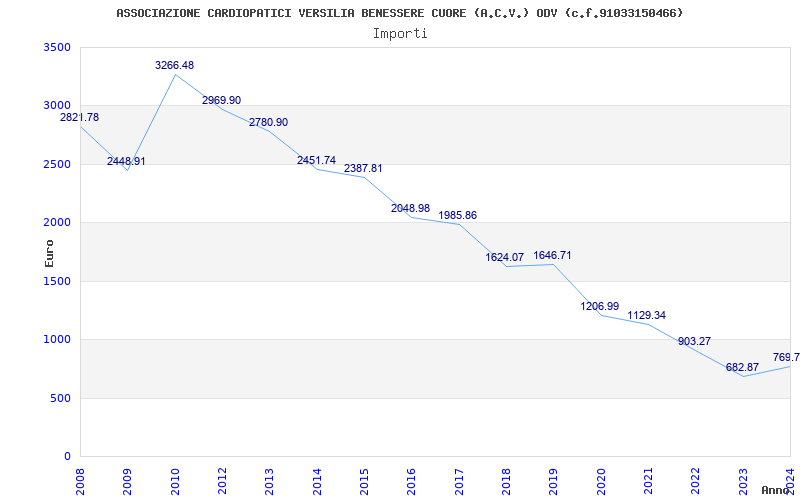Screen dimensions: 800x500
Task: Click the x-axis year 2019
Action: click(554, 481)
